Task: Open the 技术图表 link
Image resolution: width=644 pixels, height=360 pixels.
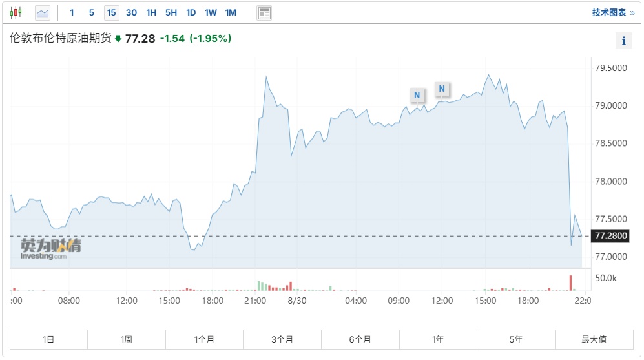Action: click(x=613, y=12)
